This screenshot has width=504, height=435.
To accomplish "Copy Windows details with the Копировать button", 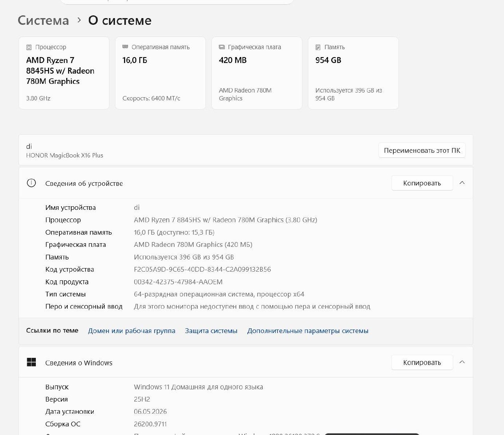I will click(422, 363).
